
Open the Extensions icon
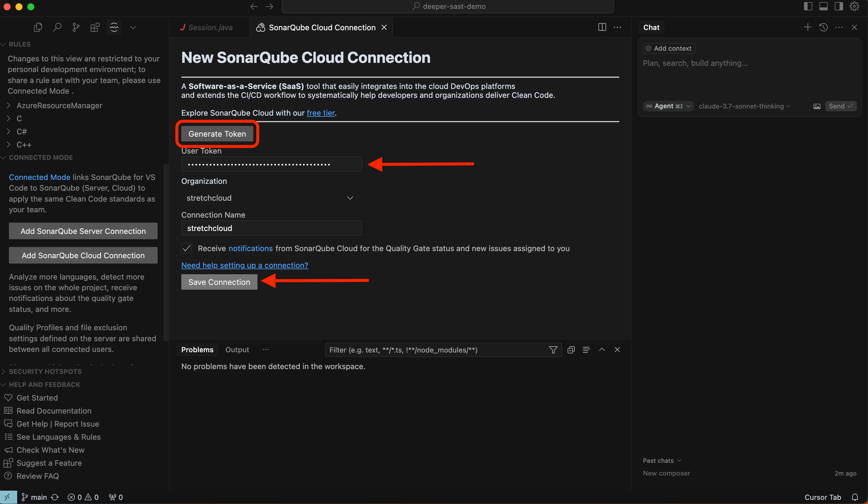point(95,27)
